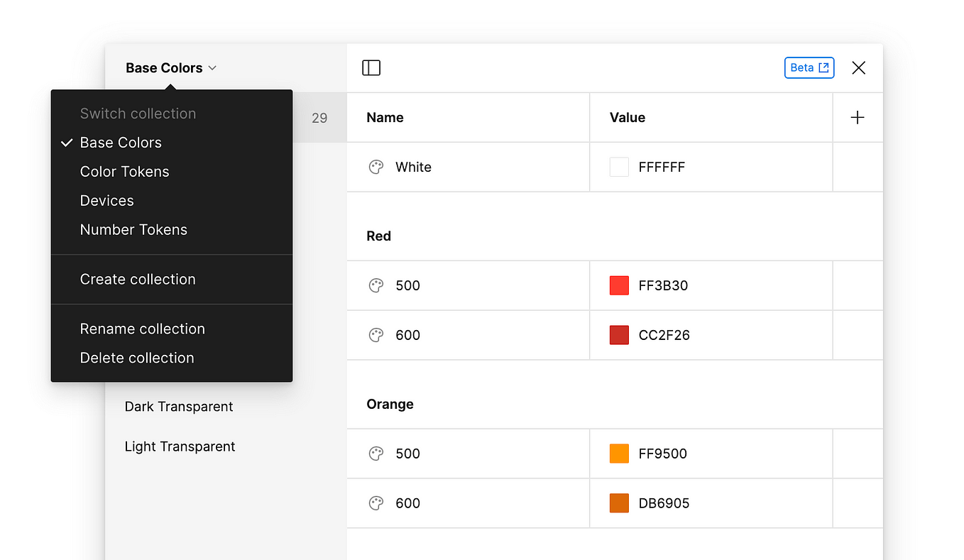The height and width of the screenshot is (560, 964).
Task: Choose Delete collection from the menu
Action: tap(137, 358)
